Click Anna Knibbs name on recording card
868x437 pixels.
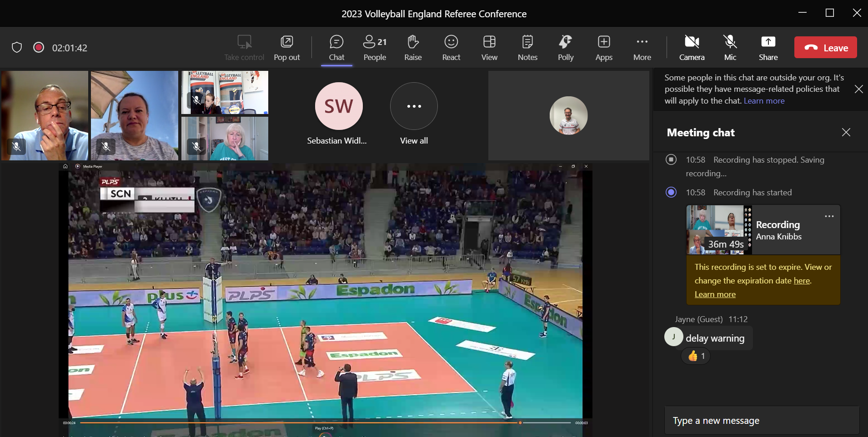click(779, 237)
